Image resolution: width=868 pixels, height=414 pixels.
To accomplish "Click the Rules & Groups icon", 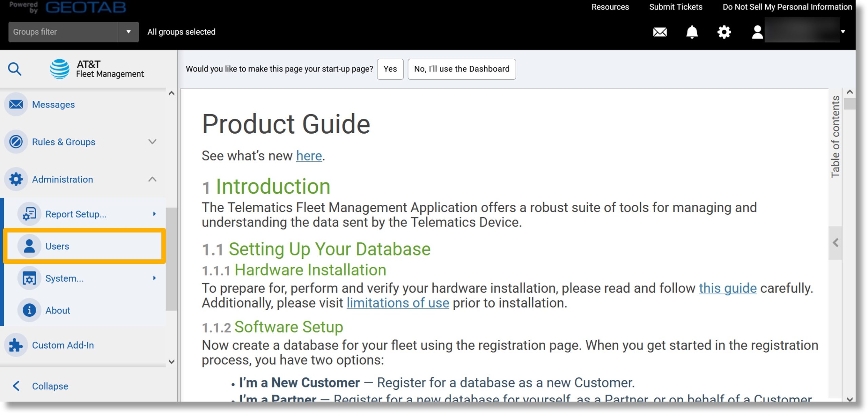I will click(x=15, y=142).
